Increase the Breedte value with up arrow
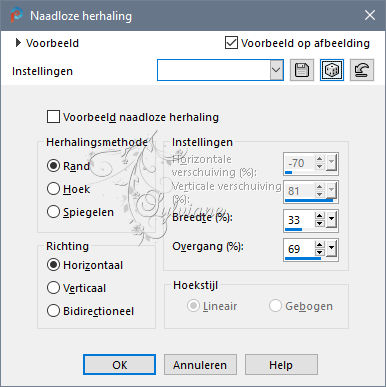The image size is (386, 387). coord(320,216)
